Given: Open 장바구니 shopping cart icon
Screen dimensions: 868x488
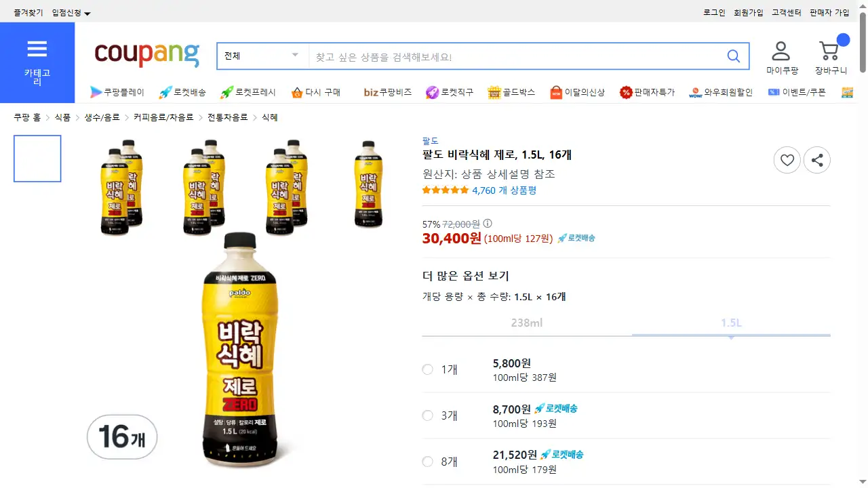Looking at the screenshot, I should point(831,58).
